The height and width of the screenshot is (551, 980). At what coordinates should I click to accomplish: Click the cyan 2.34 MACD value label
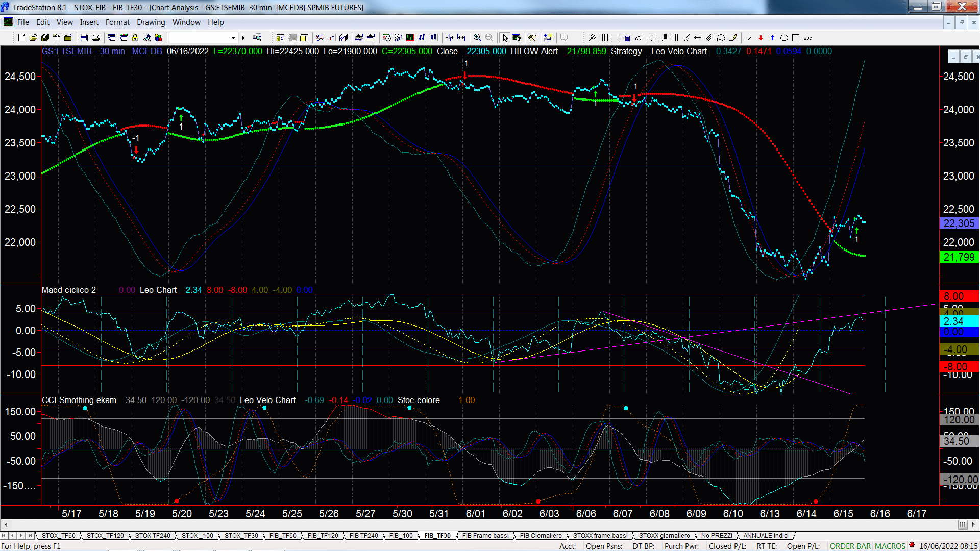(x=959, y=321)
